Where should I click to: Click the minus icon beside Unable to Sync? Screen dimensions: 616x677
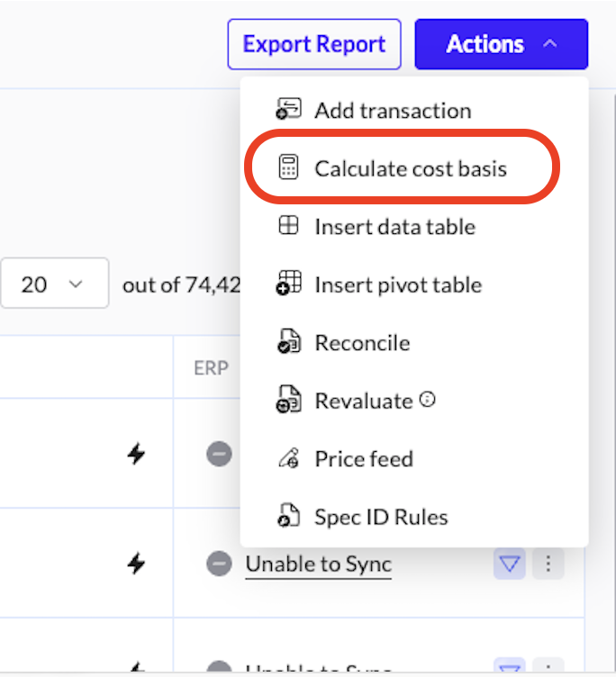(219, 564)
